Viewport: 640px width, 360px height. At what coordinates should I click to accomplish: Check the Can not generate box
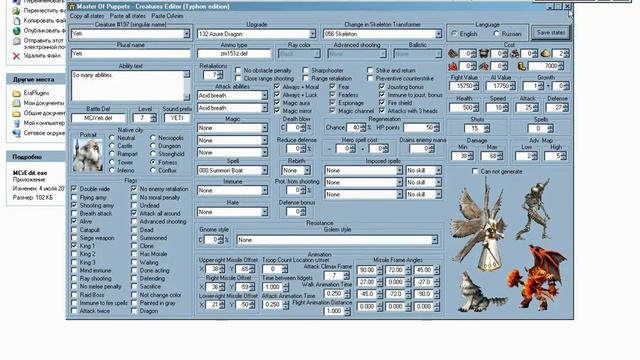(x=475, y=171)
